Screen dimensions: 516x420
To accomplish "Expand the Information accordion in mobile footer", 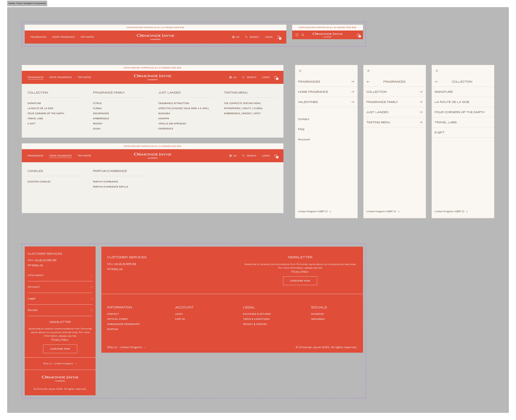I will pos(60,275).
